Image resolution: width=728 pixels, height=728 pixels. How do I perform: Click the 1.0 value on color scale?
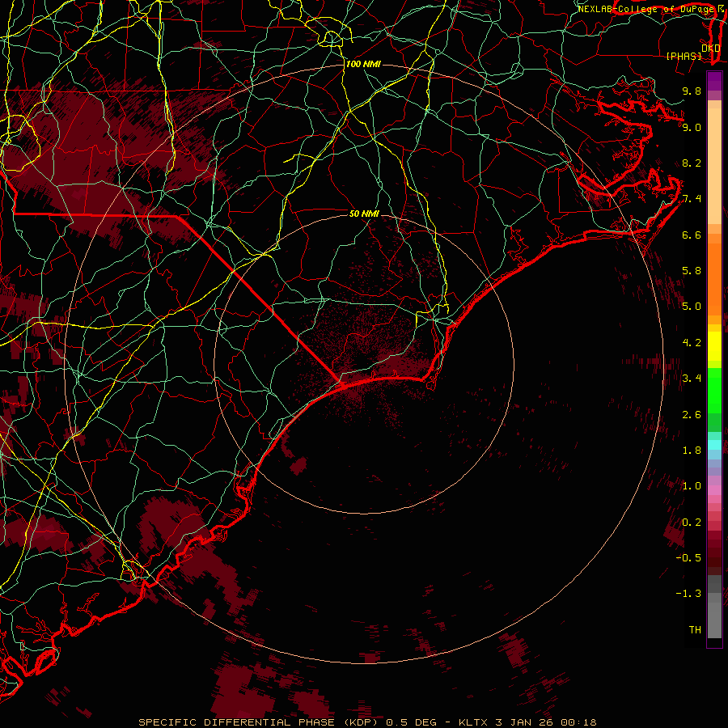[692, 486]
